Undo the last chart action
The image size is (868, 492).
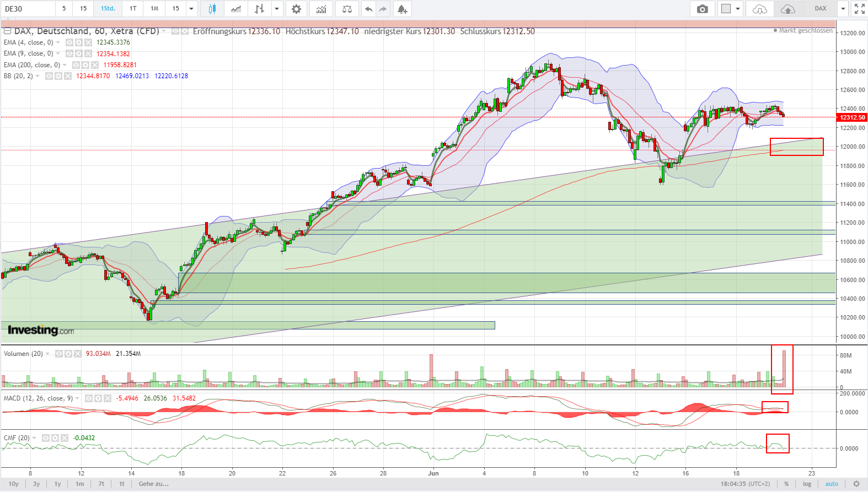(x=368, y=9)
